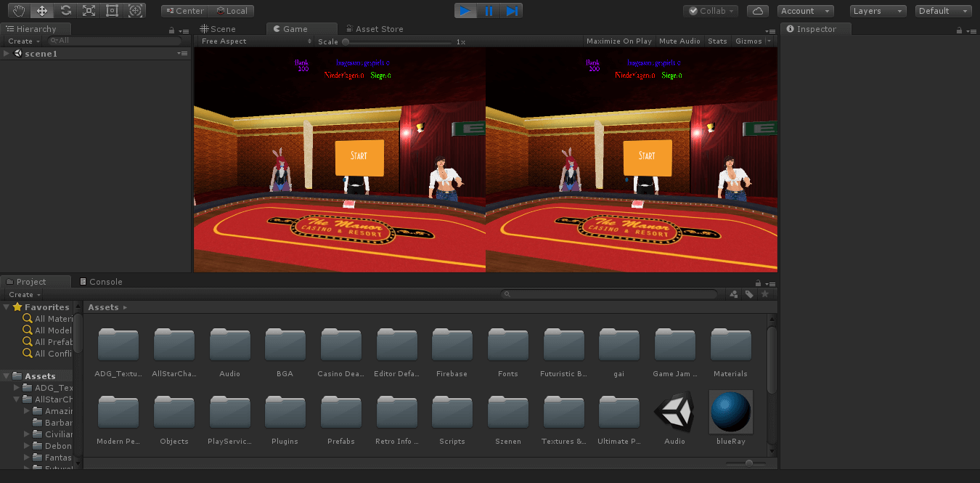Lock the Hierarchy panel

point(172,31)
